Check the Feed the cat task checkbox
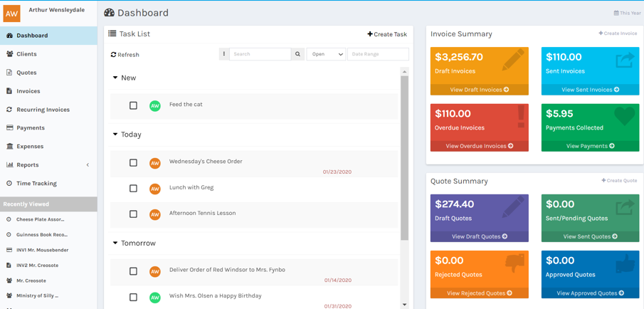Image resolution: width=644 pixels, height=309 pixels. click(133, 105)
